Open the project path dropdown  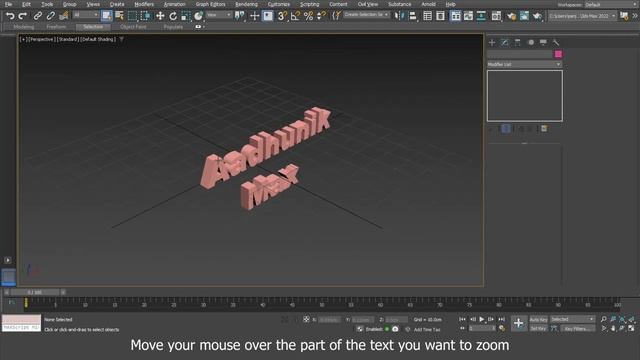[x=582, y=16]
